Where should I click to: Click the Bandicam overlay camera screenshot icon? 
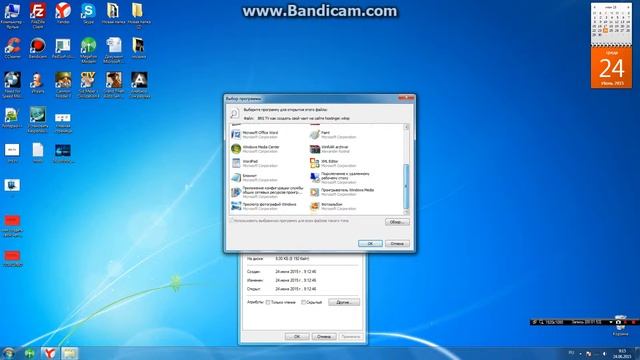pyautogui.click(x=618, y=322)
